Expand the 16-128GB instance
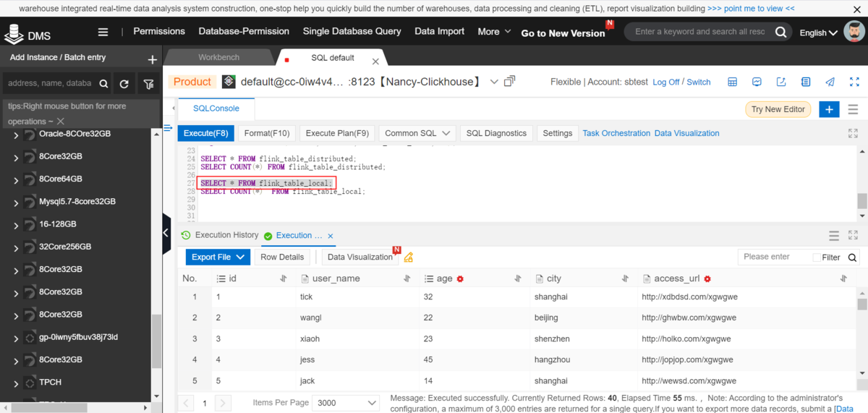 (x=17, y=225)
